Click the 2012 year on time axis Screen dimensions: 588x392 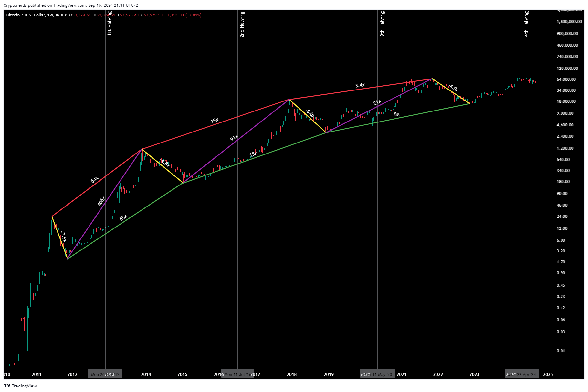(x=72, y=375)
